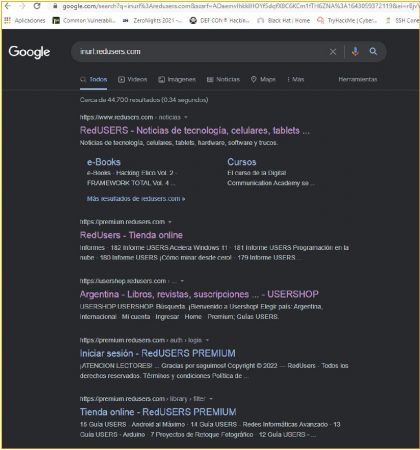
Task: Expand arrow next to www.redusers.com noticias
Action: [186, 117]
